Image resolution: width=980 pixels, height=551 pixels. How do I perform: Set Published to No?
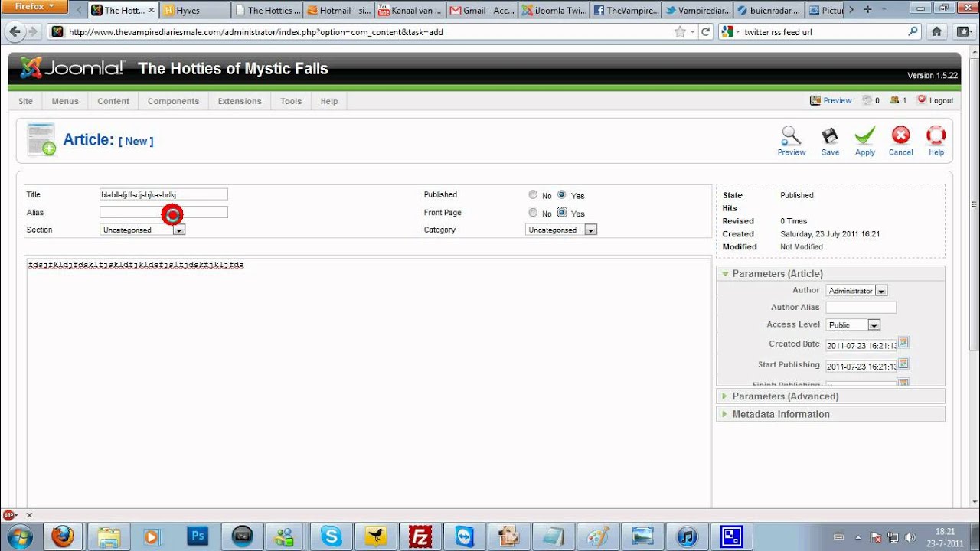click(x=533, y=194)
